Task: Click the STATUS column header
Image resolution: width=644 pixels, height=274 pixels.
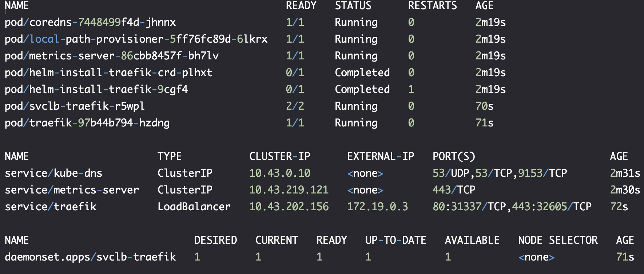Action: click(x=353, y=5)
